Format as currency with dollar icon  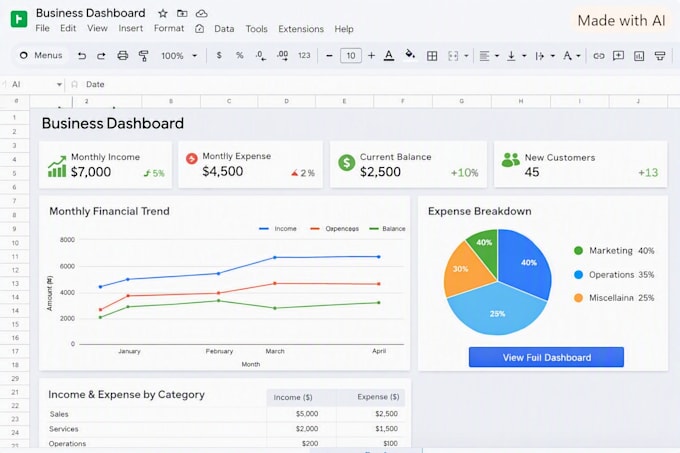(x=219, y=55)
